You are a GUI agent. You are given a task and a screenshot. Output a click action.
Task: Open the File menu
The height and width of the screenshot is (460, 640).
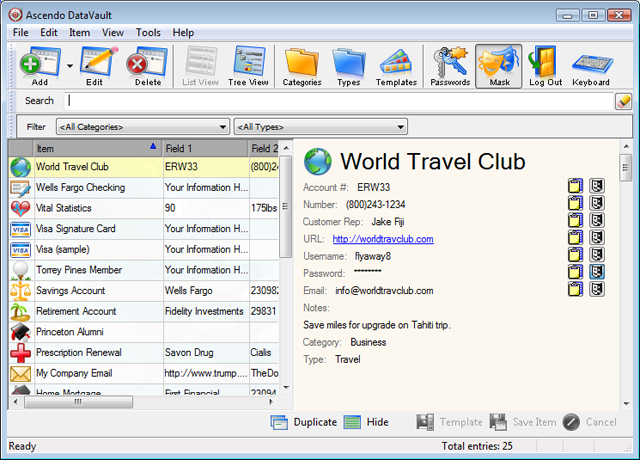coord(20,33)
